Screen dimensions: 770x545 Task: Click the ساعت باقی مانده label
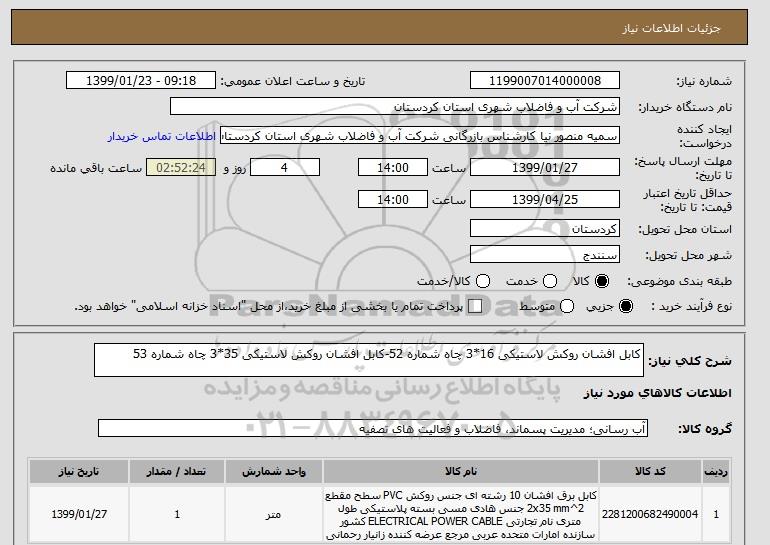click(x=96, y=168)
